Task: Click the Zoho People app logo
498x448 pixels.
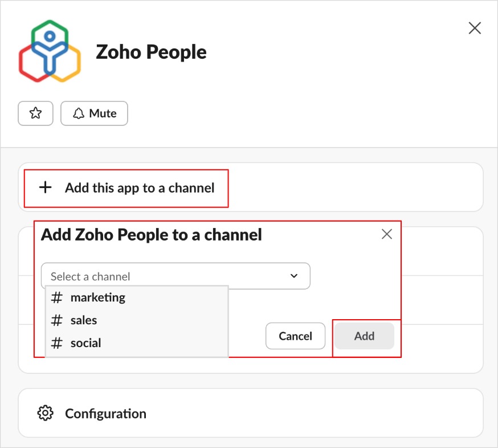Action: [x=50, y=50]
